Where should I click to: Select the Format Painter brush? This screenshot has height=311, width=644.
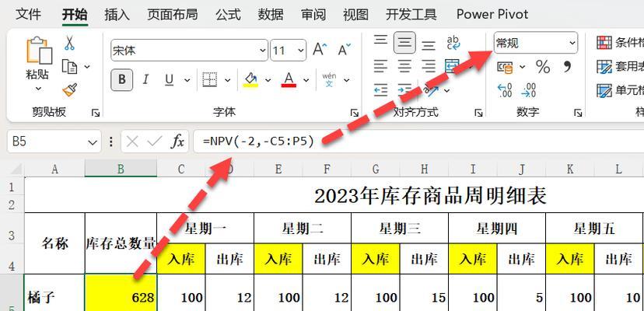(x=69, y=89)
